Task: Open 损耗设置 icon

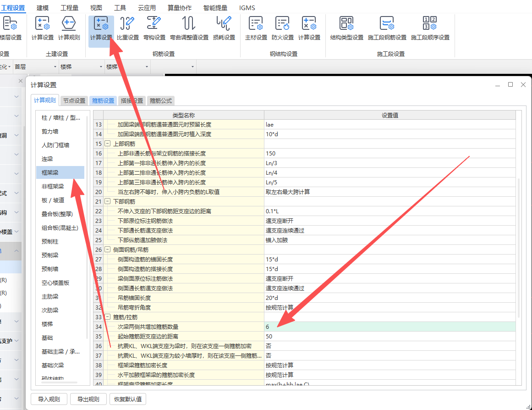Action: pyautogui.click(x=224, y=28)
